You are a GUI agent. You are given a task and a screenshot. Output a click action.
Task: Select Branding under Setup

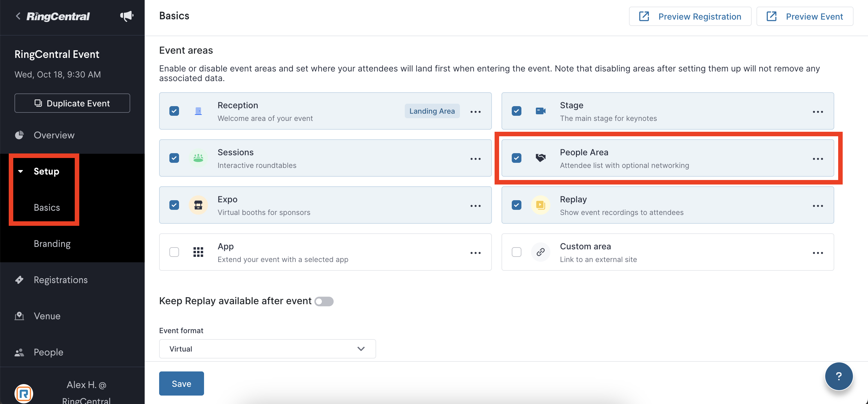pyautogui.click(x=52, y=244)
